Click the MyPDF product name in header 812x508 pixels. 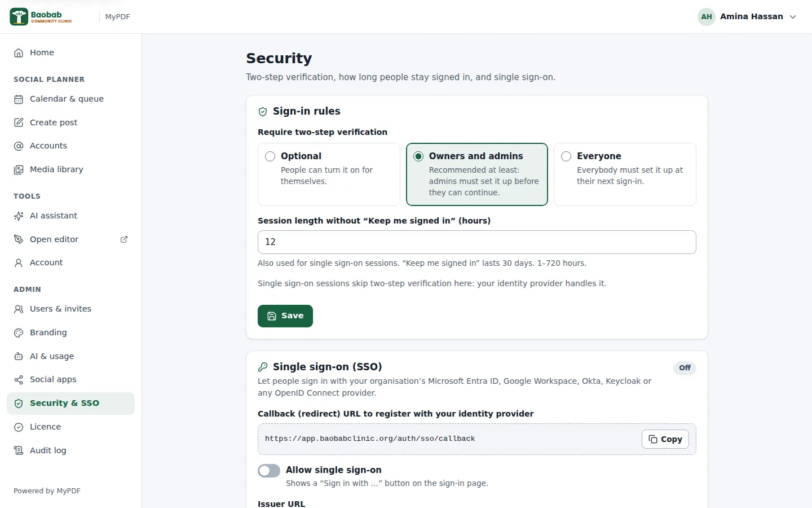tap(117, 17)
